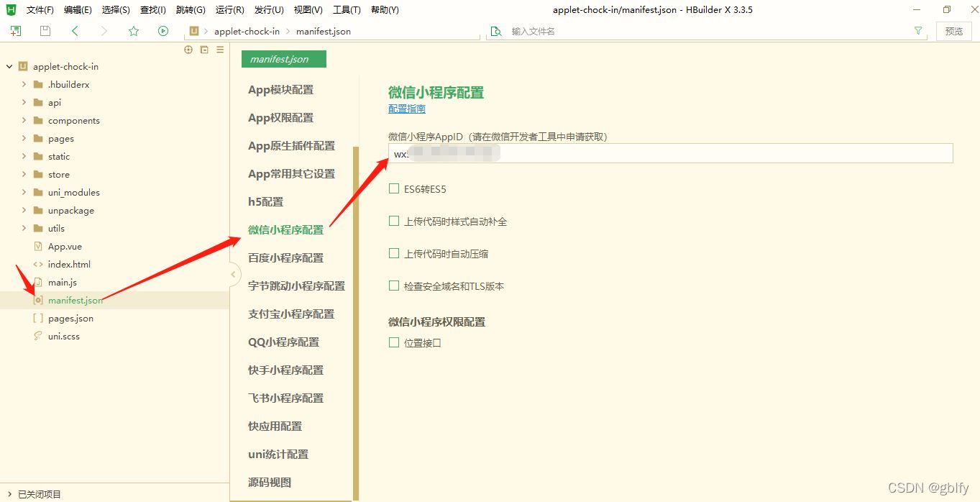Click the 微信小程序AppID input field
The height and width of the screenshot is (502, 980).
(669, 152)
